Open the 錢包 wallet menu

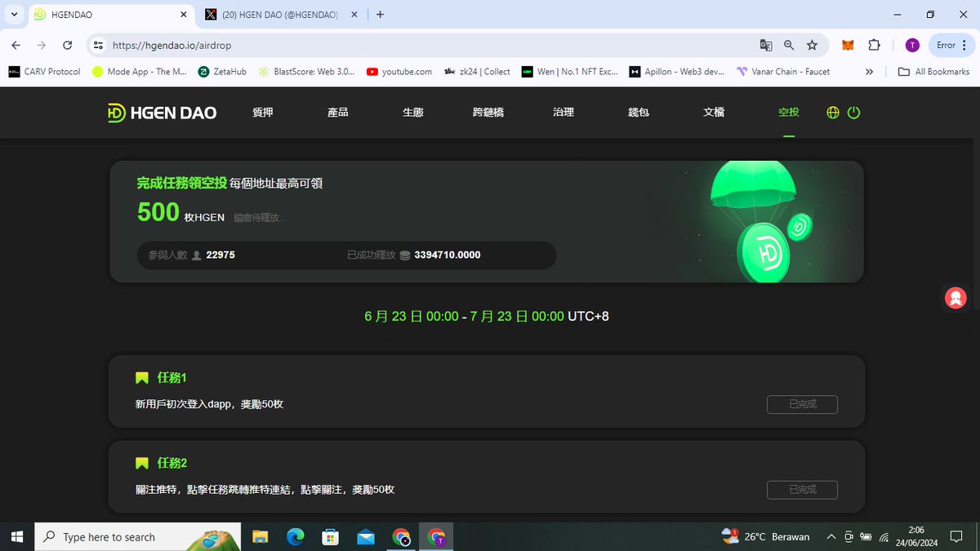[x=639, y=113]
